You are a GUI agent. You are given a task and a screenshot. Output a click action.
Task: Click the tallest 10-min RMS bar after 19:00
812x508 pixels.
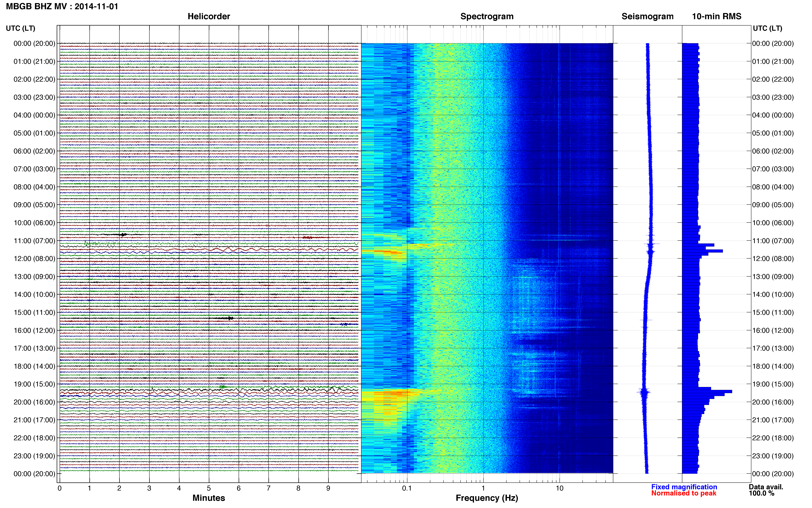pos(707,391)
